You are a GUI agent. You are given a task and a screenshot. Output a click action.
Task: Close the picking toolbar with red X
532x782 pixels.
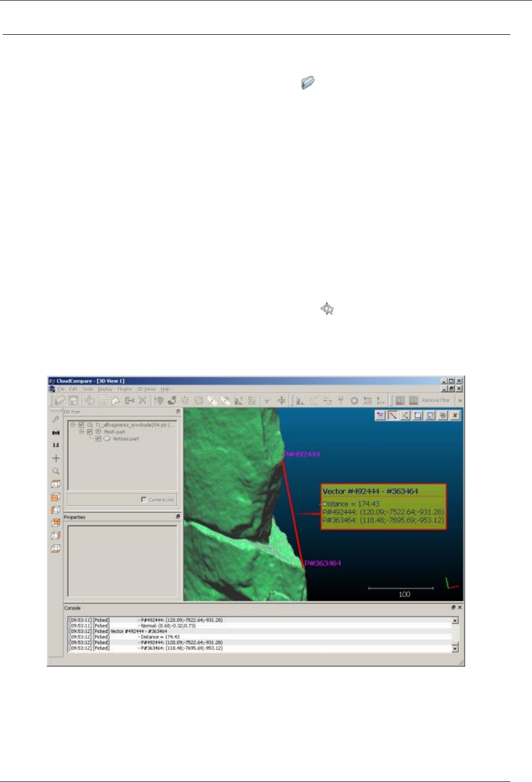[x=455, y=415]
